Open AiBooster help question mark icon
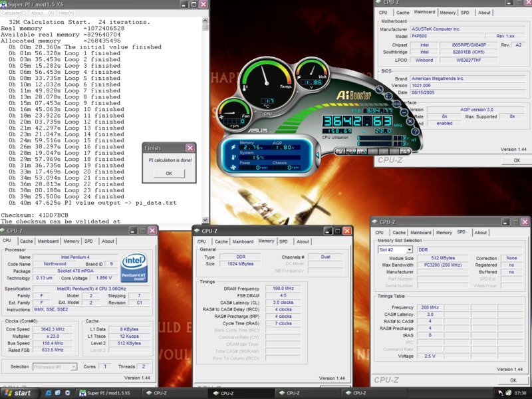 [415, 131]
